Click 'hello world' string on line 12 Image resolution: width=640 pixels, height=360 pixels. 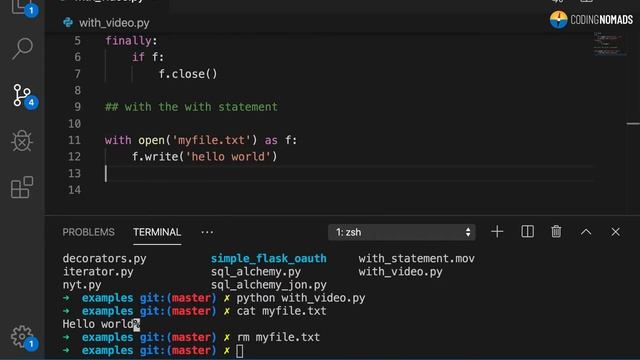(x=228, y=157)
